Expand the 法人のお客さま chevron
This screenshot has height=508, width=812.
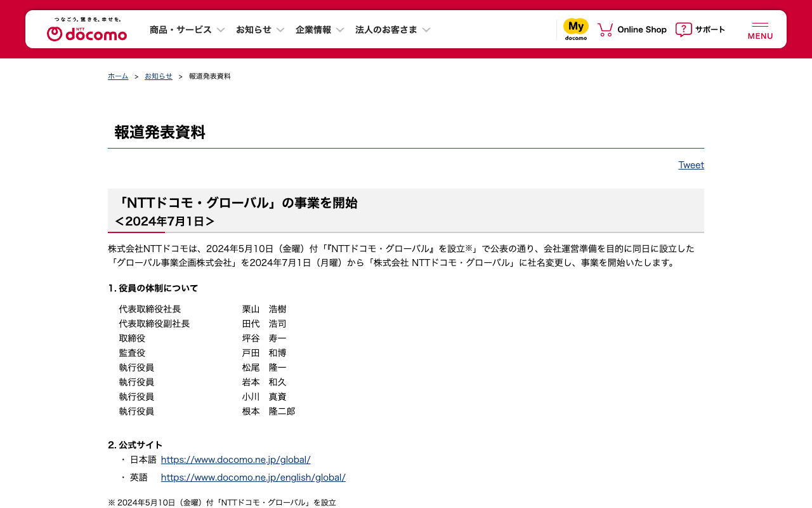pyautogui.click(x=426, y=30)
